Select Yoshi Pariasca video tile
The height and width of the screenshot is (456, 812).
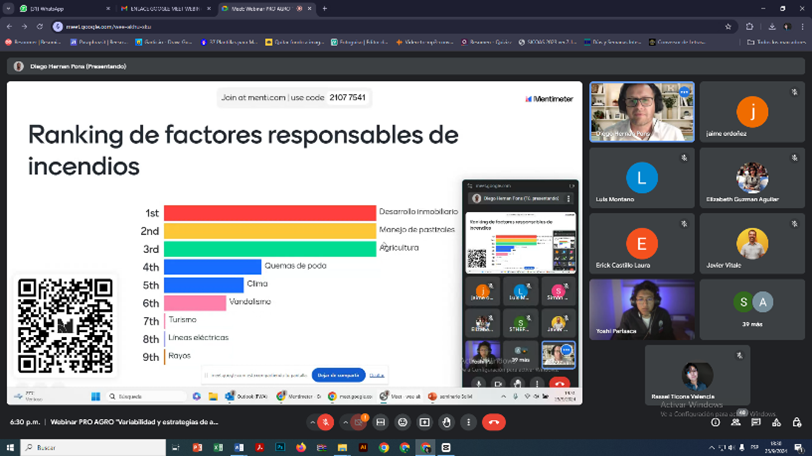point(642,310)
